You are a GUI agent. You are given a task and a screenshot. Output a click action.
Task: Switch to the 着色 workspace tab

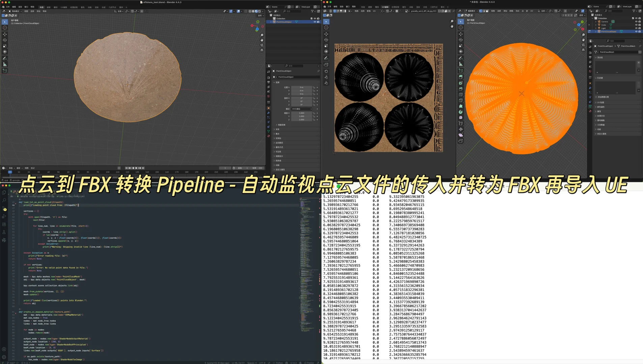coord(83,7)
